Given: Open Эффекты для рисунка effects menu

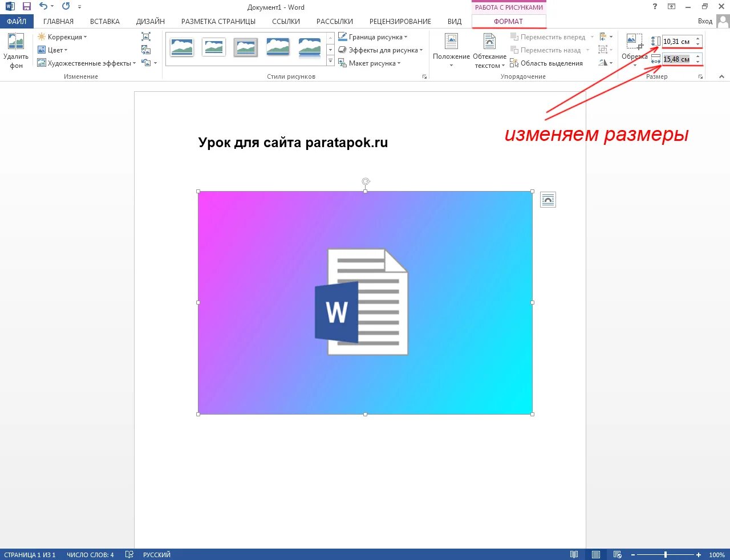Looking at the screenshot, I should click(x=380, y=50).
